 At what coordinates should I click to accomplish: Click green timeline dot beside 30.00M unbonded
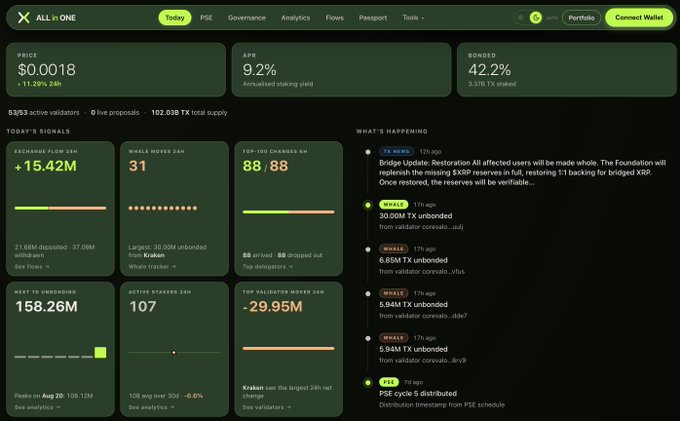pos(368,205)
